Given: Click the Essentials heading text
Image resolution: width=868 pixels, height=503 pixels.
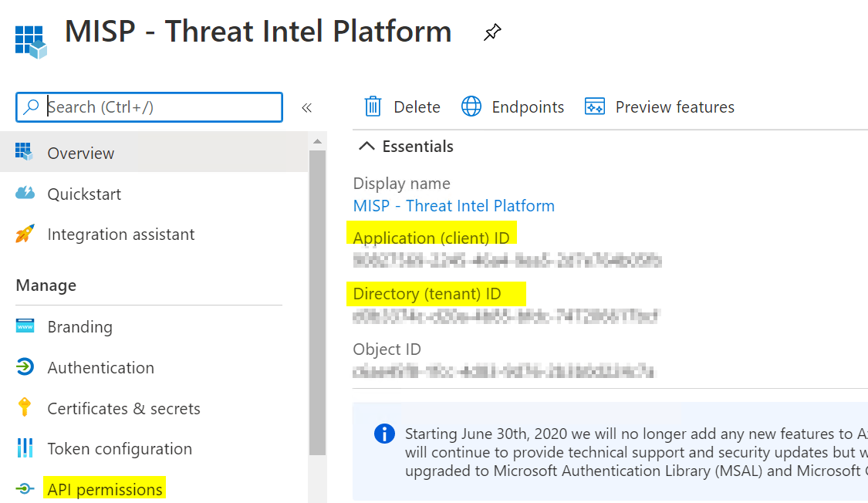Looking at the screenshot, I should (418, 146).
